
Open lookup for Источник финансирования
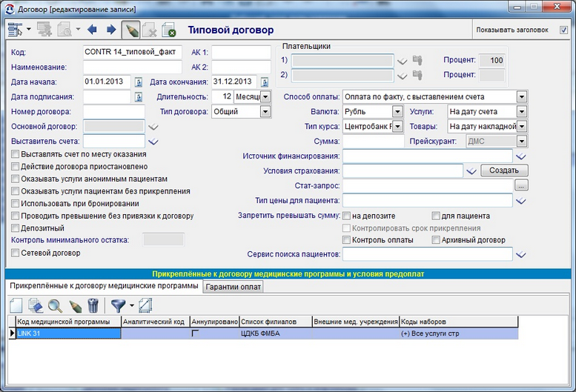(x=521, y=157)
